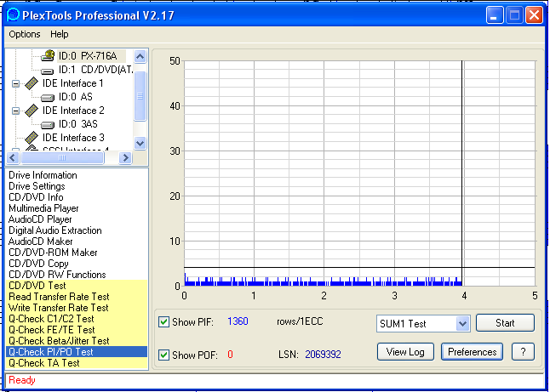The width and height of the screenshot is (550, 392).
Task: Collapse the IDE Interface 1 tree node
Action: [15, 83]
